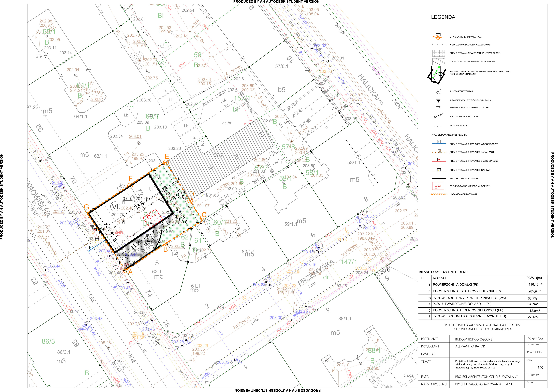Select the dimensioning line symbol in the legend
554x392 pixels.
point(437,126)
